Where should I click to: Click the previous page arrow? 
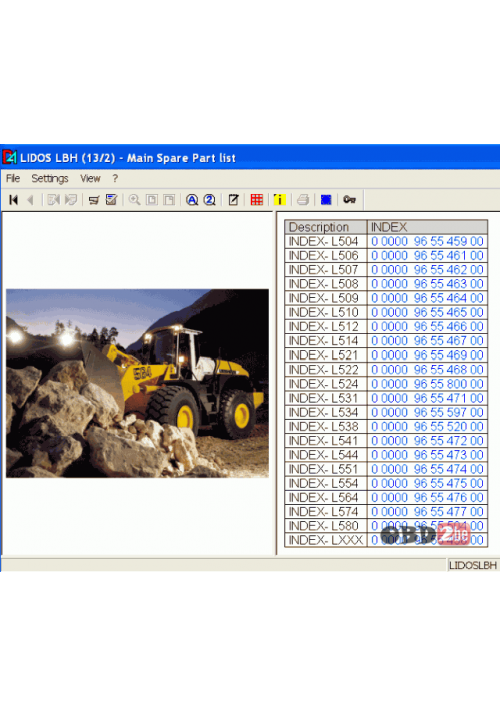(x=31, y=200)
